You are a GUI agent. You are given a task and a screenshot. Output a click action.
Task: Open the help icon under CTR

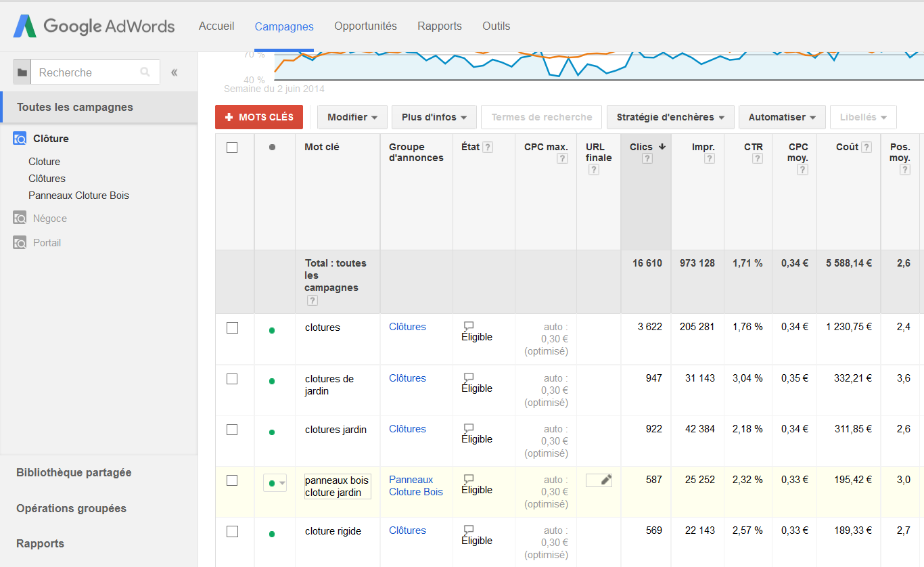[x=758, y=159]
